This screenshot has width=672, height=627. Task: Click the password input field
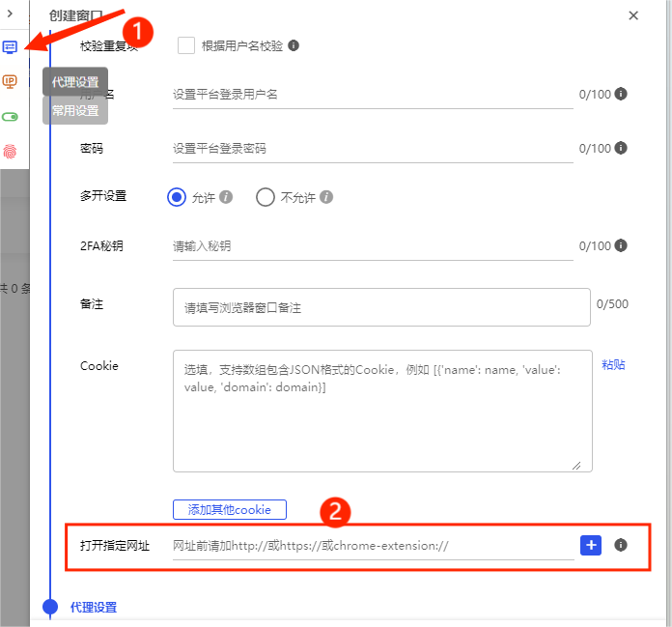(373, 149)
